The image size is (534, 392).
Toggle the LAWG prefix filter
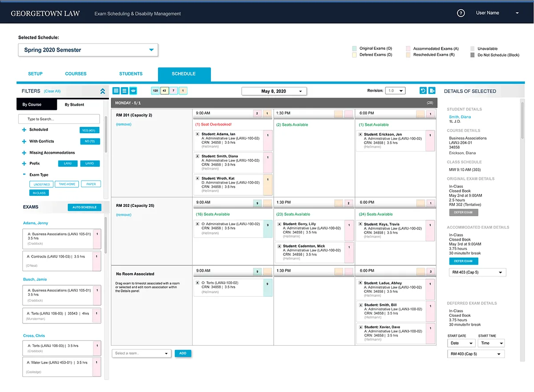pyautogui.click(x=90, y=164)
